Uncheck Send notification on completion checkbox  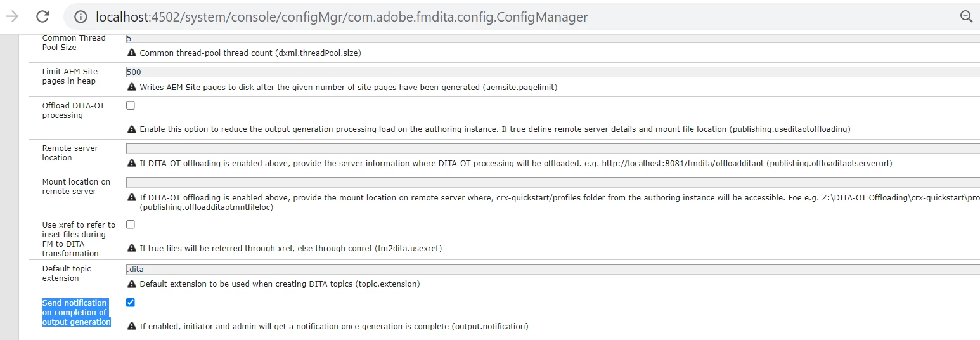pos(131,303)
